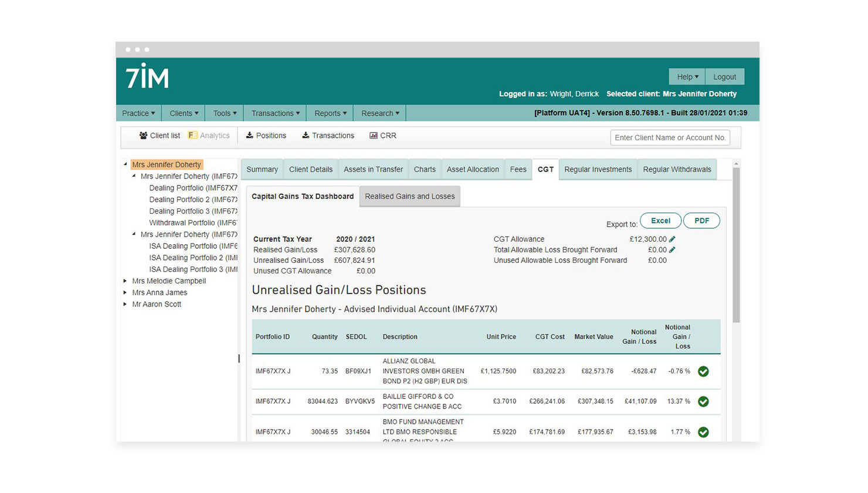
Task: Select Dealing Portfolio 3 in the tree
Action: pyautogui.click(x=194, y=211)
